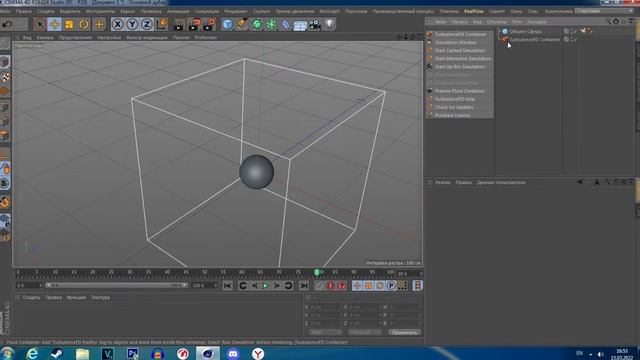This screenshot has height=360, width=640.
Task: Open the size mode dropdown beside the Apply button
Action: [364, 332]
